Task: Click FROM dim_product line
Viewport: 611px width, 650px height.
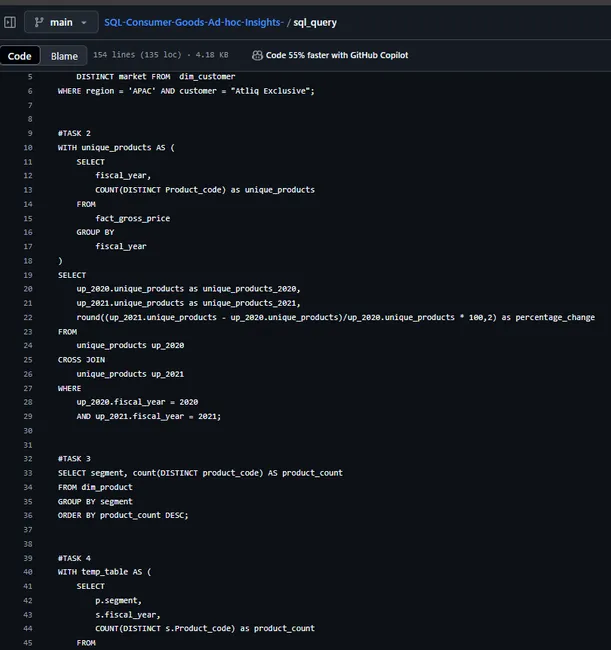Action: (x=95, y=487)
